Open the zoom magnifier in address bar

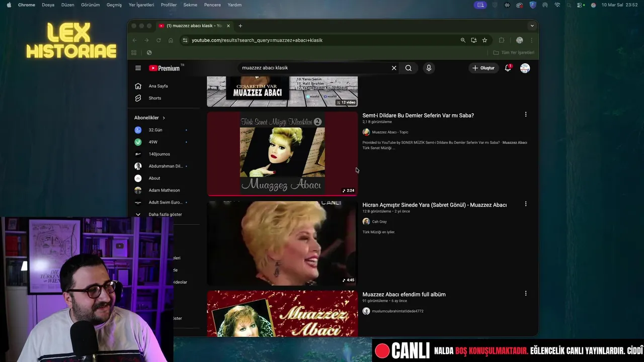[463, 40]
